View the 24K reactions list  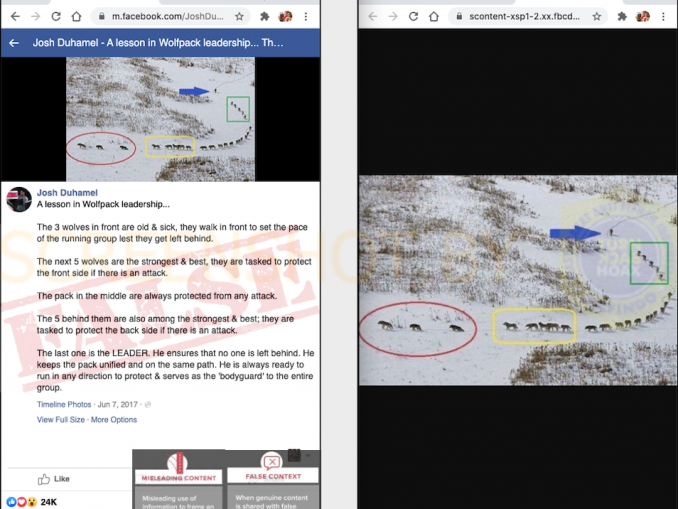32,502
